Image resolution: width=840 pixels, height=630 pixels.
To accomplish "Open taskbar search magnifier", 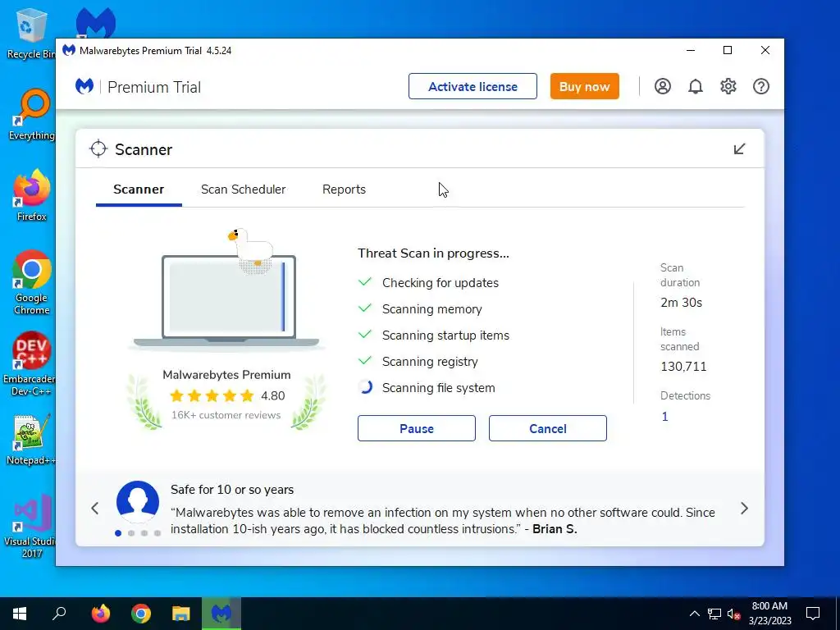I will click(x=59, y=614).
